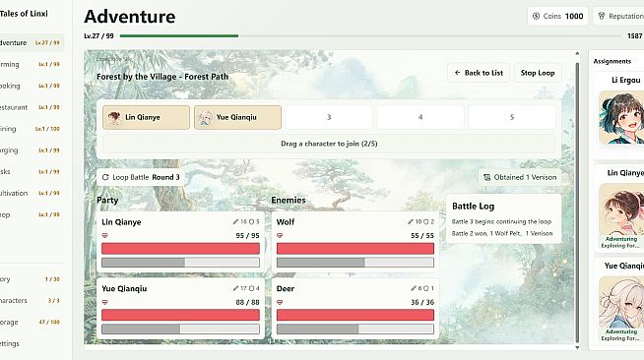This screenshot has width=644, height=360.
Task: Click the back arrow icon on Back to List
Action: 457,73
